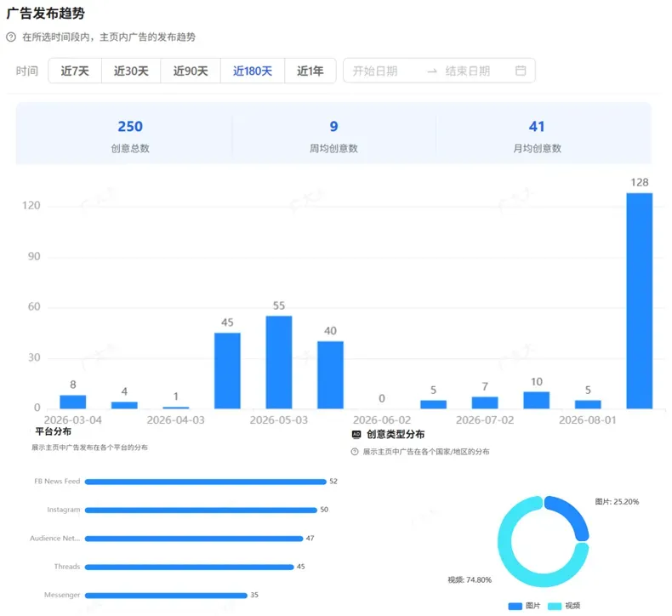This screenshot has height=616, width=672.
Task: Click the 开始日期 start date field
Action: tap(375, 71)
